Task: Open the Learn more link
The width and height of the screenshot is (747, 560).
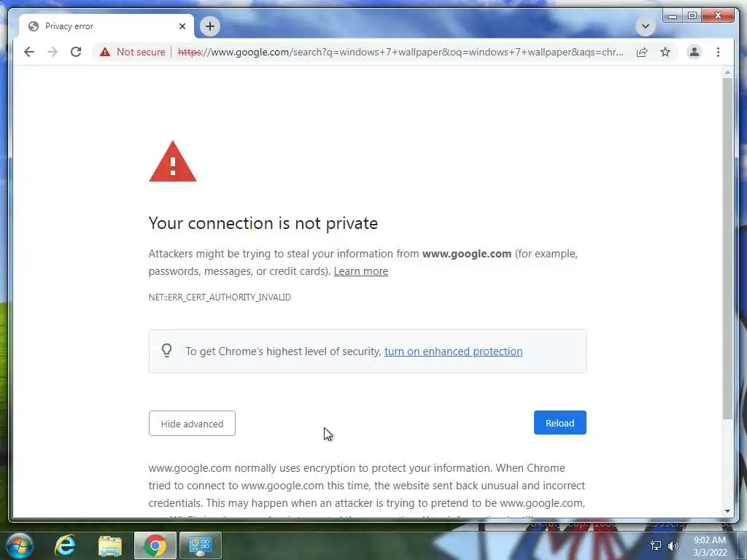Action: [360, 271]
